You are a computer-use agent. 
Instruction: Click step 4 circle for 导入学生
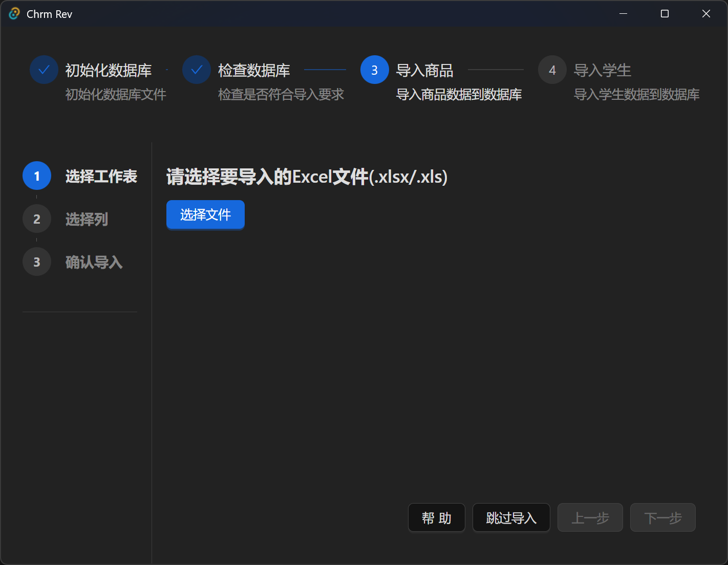pos(552,70)
